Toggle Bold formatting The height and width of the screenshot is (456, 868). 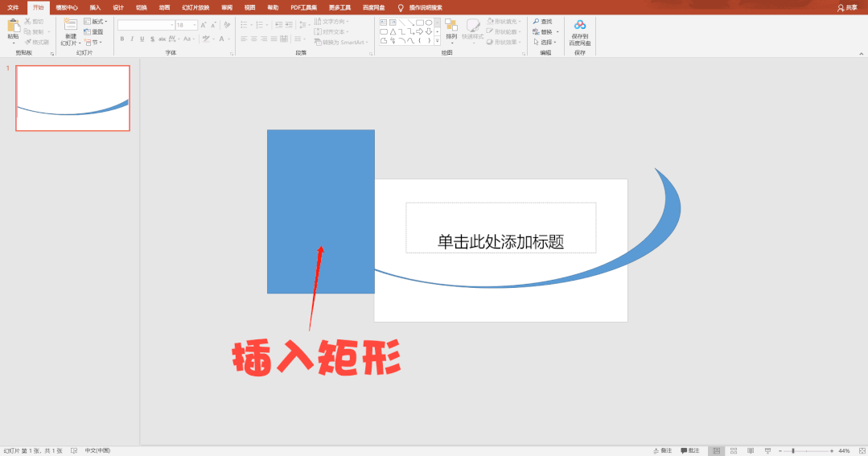point(121,39)
